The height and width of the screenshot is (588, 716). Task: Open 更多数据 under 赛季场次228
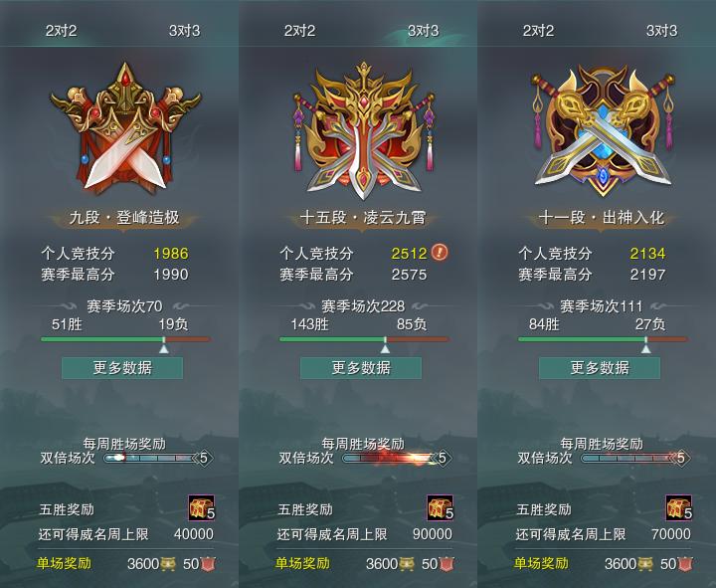point(361,368)
